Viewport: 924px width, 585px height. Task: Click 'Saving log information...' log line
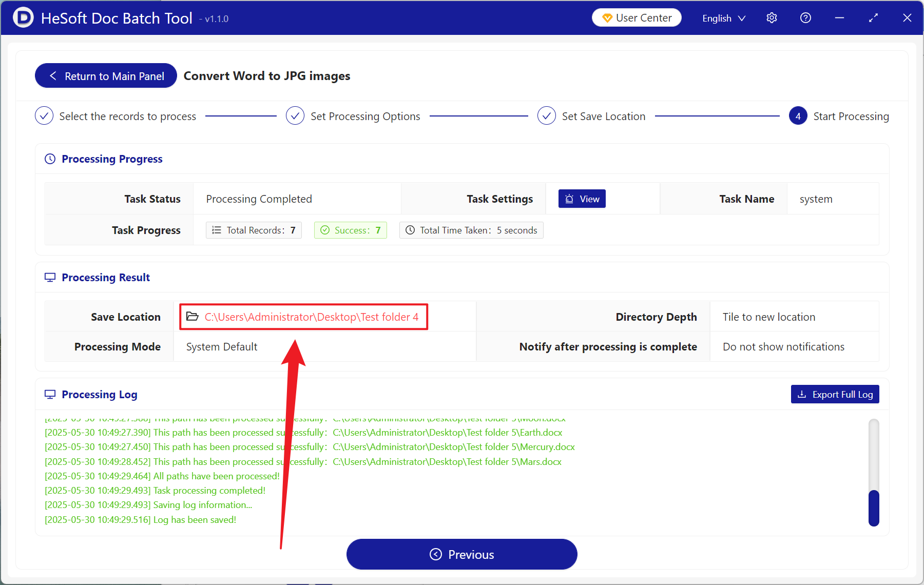coord(148,505)
